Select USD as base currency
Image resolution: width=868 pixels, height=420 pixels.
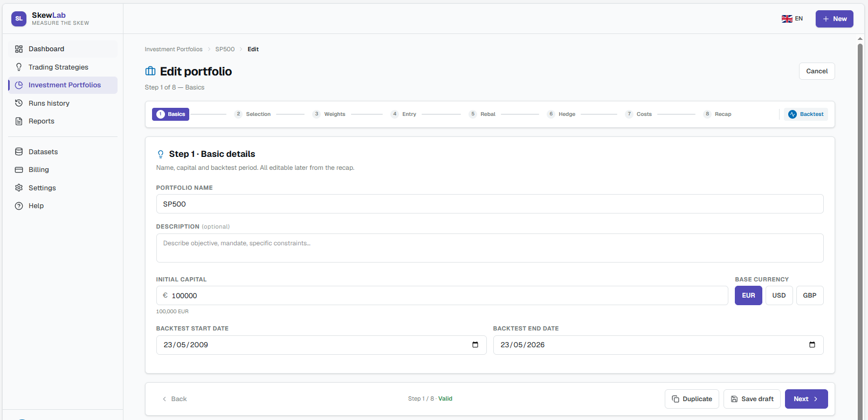(779, 295)
